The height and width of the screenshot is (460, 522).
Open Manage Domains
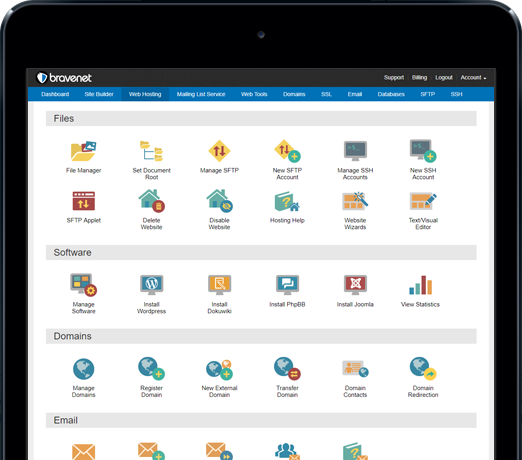click(83, 369)
